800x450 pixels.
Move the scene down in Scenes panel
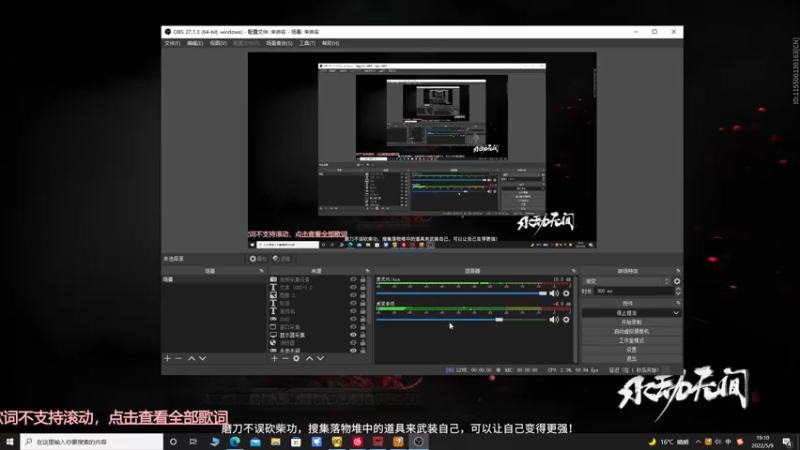(203, 359)
